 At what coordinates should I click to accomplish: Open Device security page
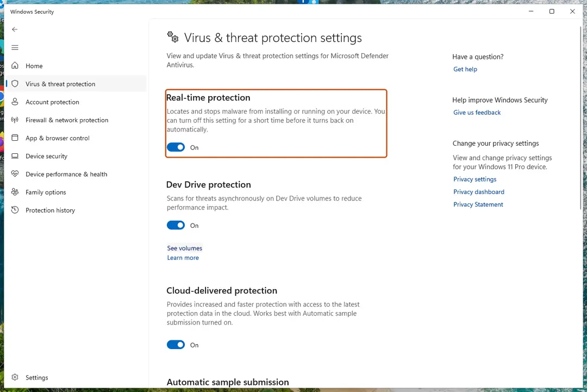pyautogui.click(x=76, y=155)
